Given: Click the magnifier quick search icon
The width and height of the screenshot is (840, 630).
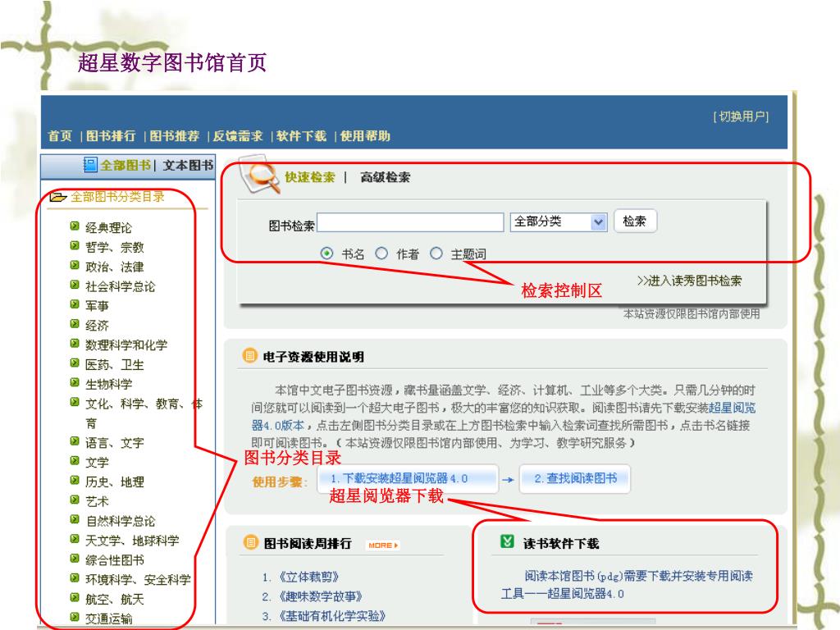Looking at the screenshot, I should click(x=259, y=174).
